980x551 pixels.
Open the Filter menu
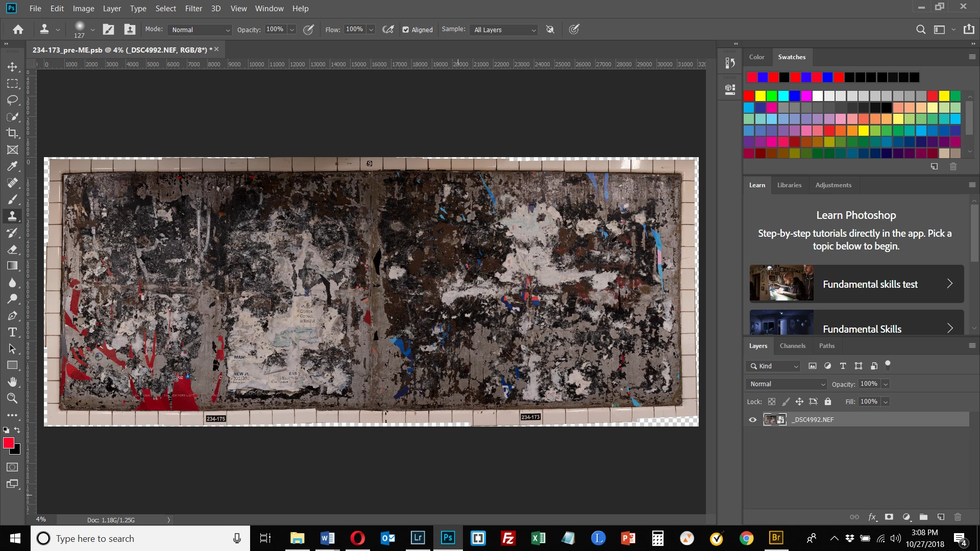pos(193,8)
